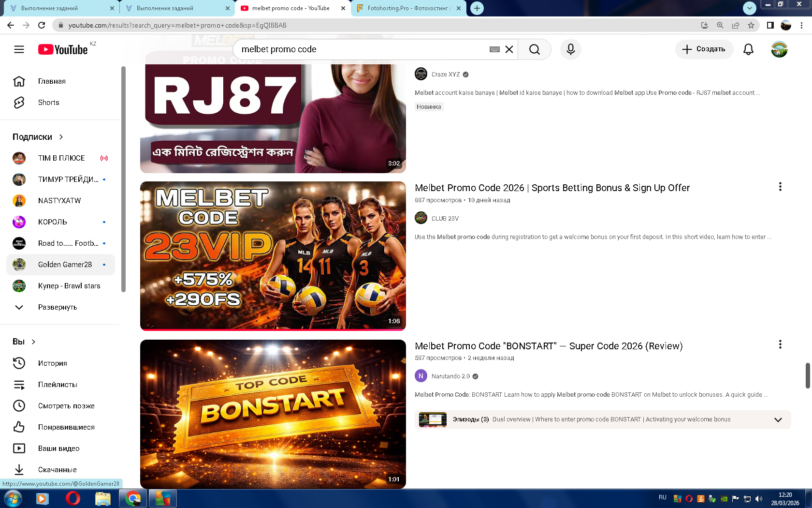Open the Craze XYZ channel name
The width and height of the screenshot is (812, 508).
click(x=446, y=75)
